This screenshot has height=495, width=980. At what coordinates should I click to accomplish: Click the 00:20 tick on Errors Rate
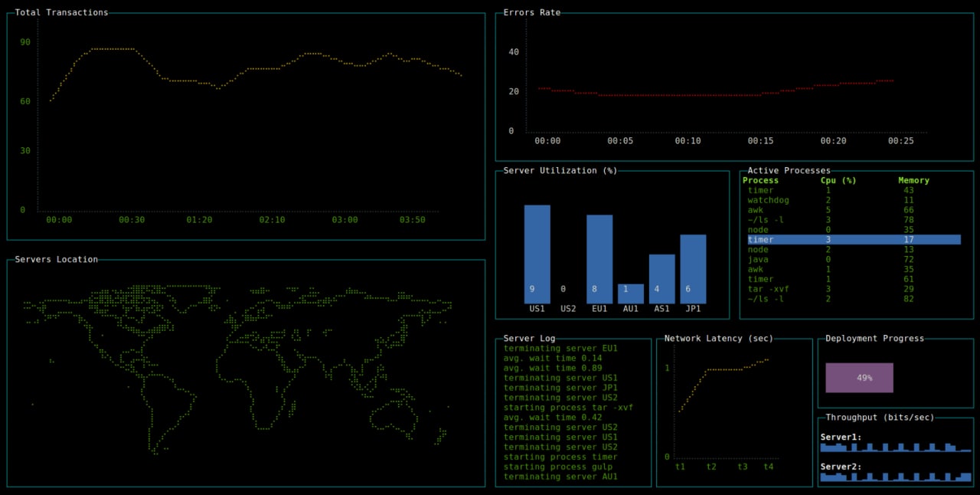pos(833,141)
